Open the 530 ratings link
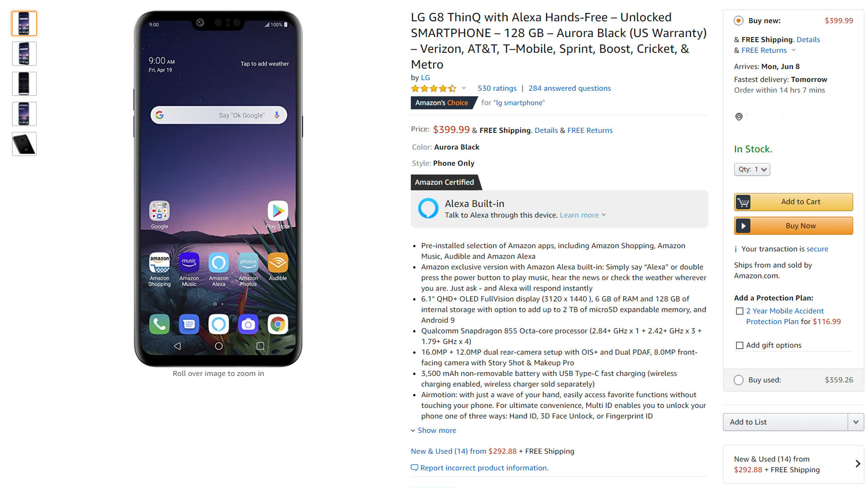 tap(497, 89)
